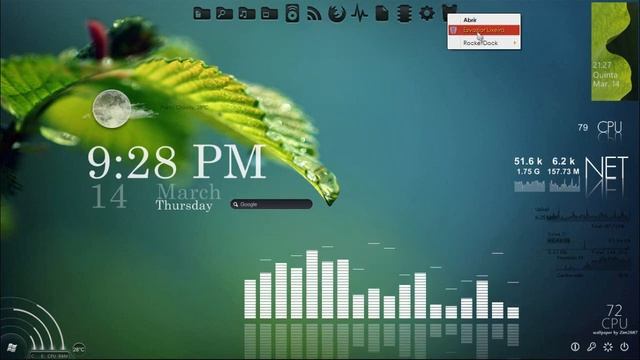Click the NET network meter label

tap(607, 168)
